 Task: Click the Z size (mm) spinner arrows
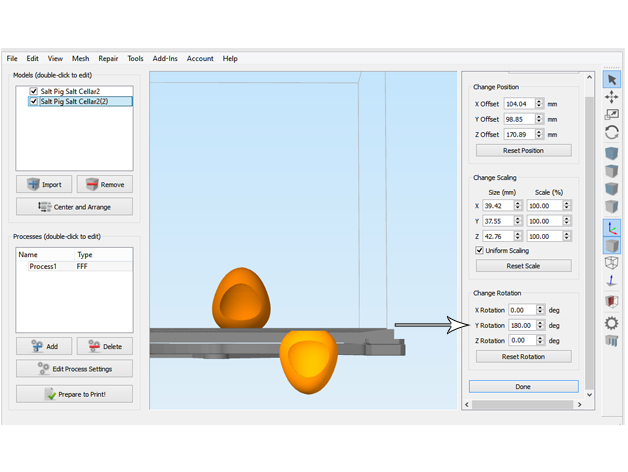[x=517, y=236]
